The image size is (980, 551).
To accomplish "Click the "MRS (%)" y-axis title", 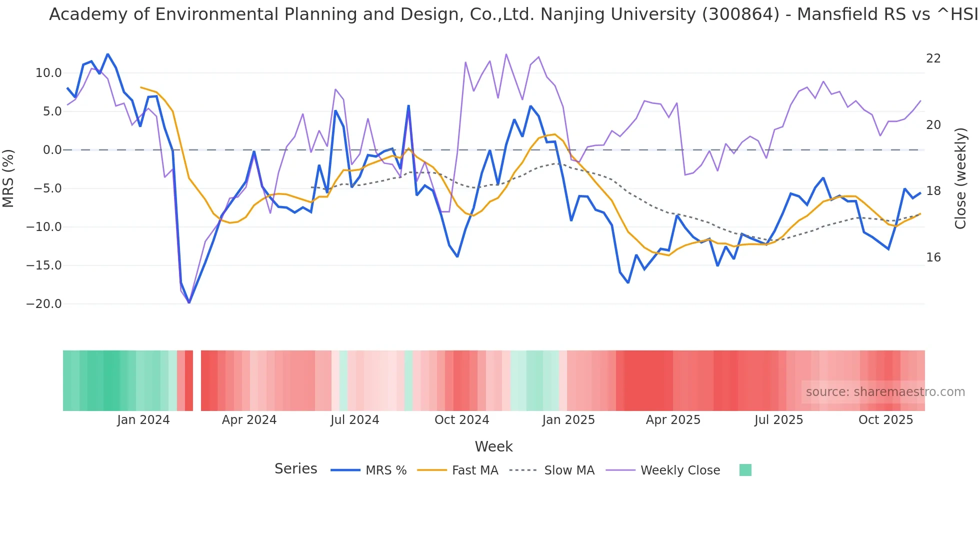I will [8, 178].
